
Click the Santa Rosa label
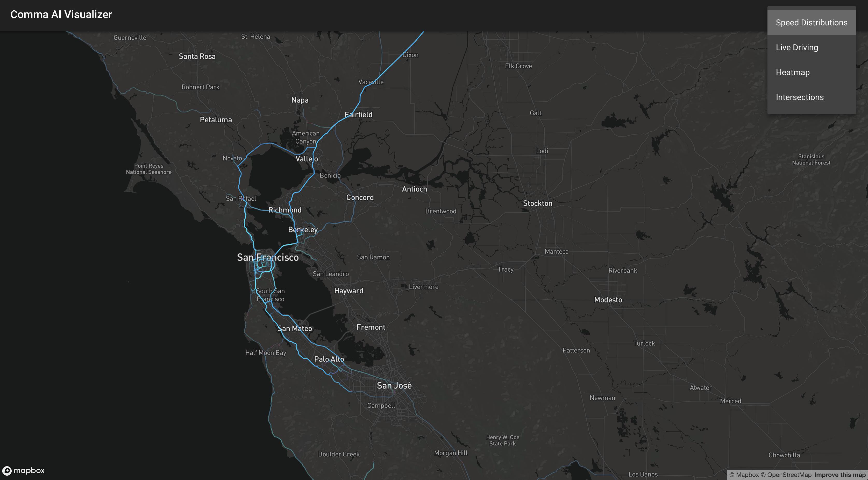pos(197,56)
